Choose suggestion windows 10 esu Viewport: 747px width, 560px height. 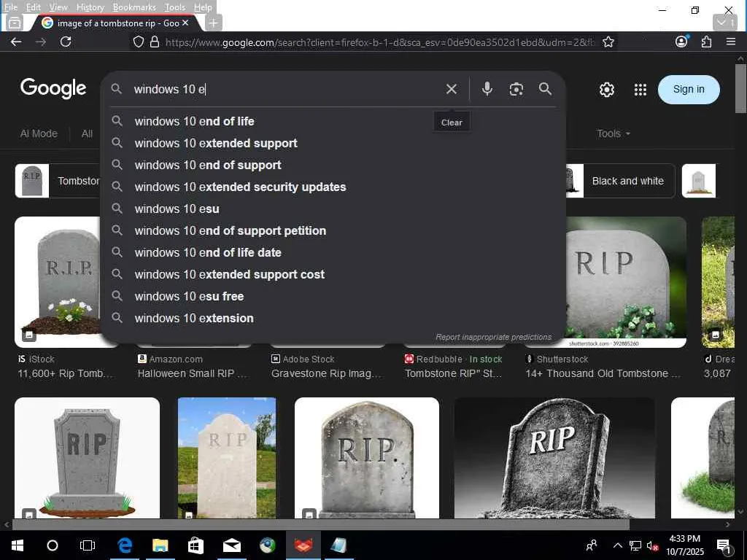[333, 209]
